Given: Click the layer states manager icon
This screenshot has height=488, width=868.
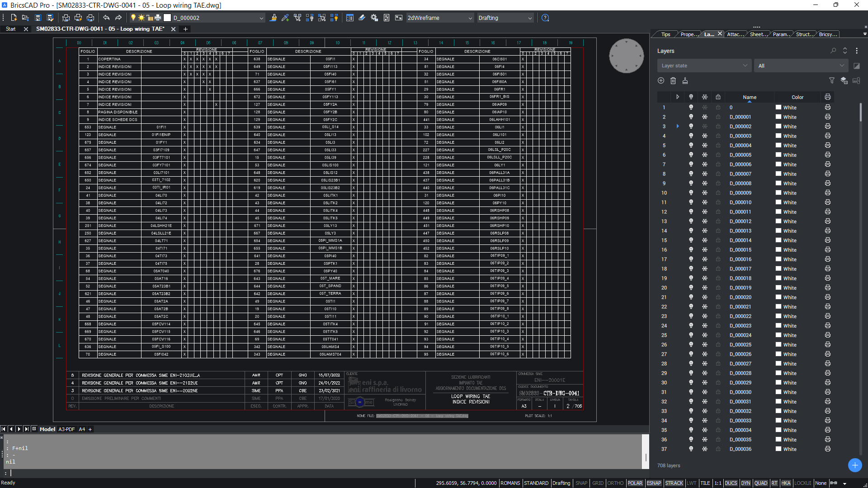Looking at the screenshot, I should [844, 80].
